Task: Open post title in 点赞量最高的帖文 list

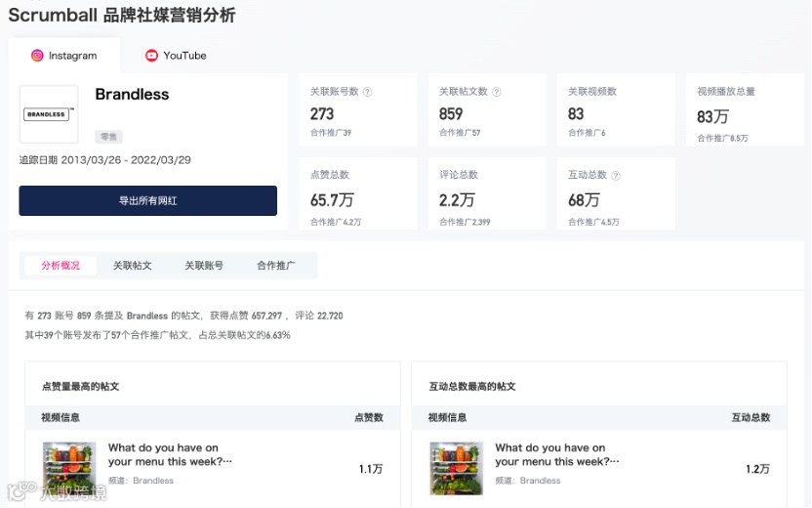Action: pyautogui.click(x=170, y=454)
